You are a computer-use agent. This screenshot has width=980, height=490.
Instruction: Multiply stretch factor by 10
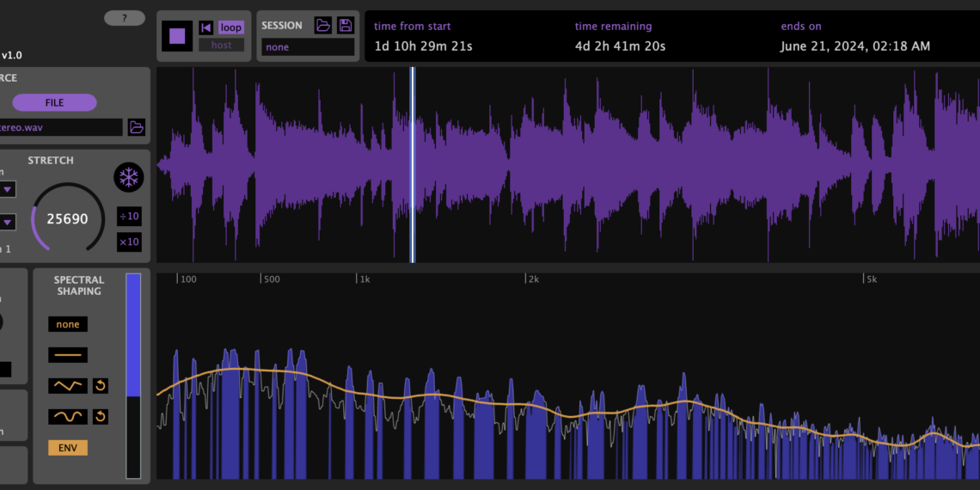129,242
